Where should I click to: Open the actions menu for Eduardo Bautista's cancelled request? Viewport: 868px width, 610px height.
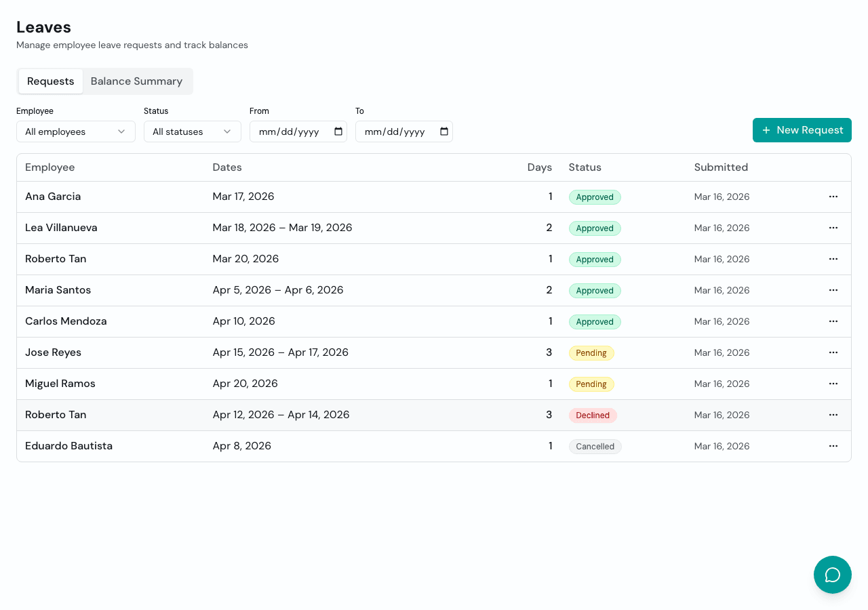pyautogui.click(x=833, y=446)
